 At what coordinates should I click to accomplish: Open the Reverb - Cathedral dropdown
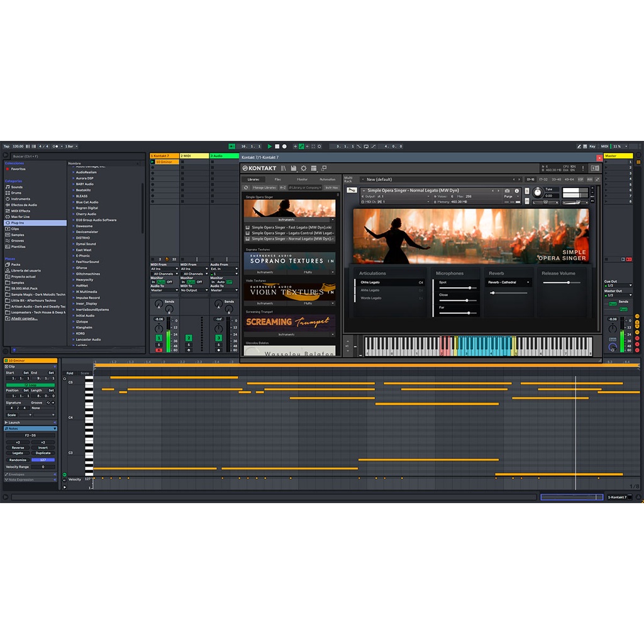click(509, 282)
